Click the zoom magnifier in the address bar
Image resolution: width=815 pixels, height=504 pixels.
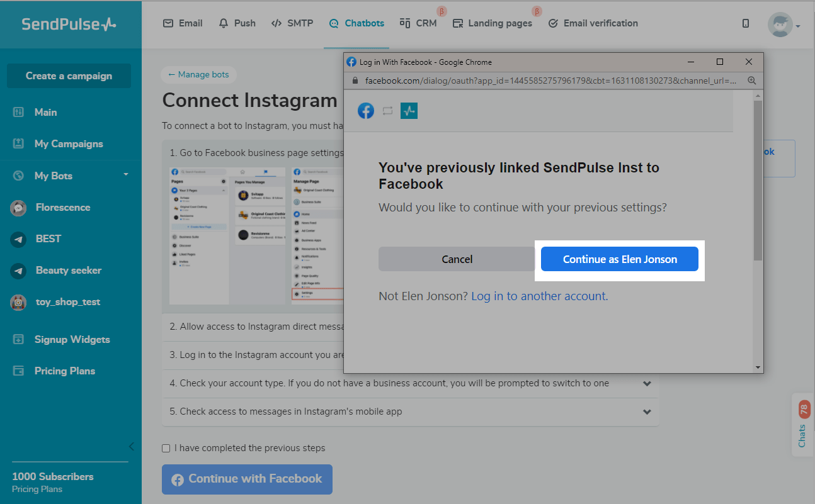(x=751, y=81)
